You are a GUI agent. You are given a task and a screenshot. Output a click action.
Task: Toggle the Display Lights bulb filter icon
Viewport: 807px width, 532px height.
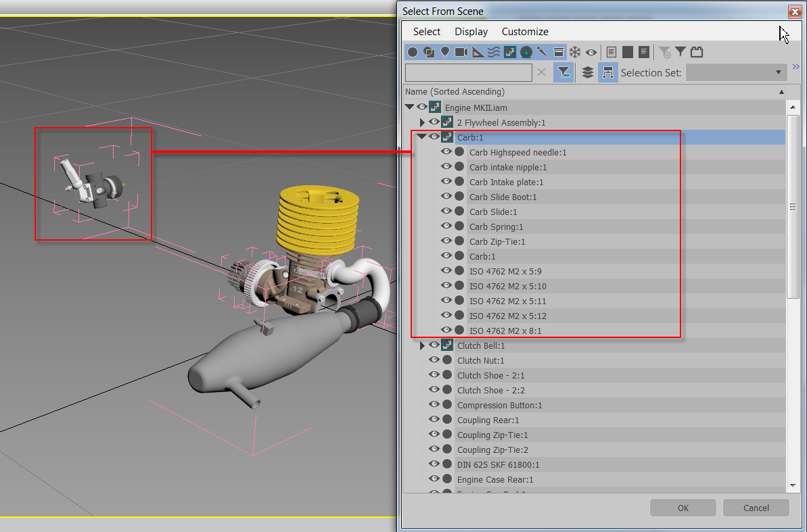tap(443, 52)
